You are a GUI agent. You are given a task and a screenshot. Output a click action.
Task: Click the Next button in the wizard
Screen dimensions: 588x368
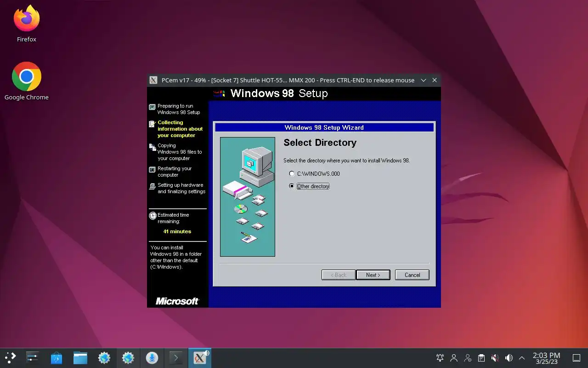373,275
